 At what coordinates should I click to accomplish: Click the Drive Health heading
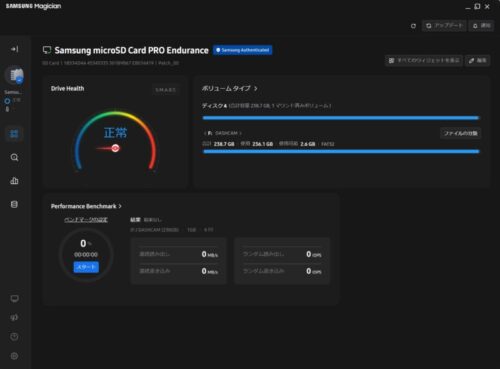(x=67, y=89)
